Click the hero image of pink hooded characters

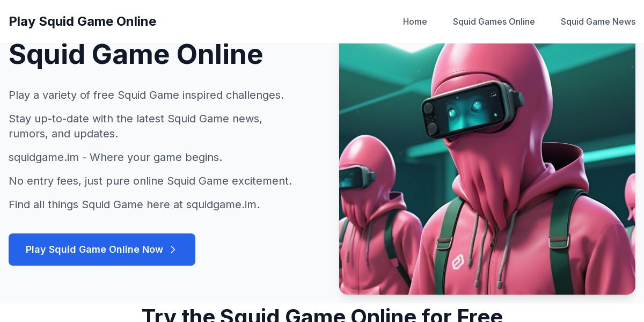click(487, 169)
